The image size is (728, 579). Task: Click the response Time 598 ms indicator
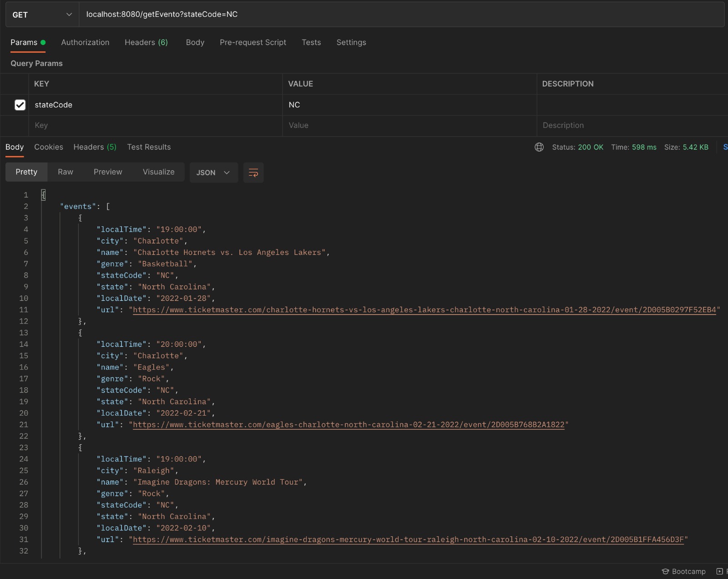634,147
